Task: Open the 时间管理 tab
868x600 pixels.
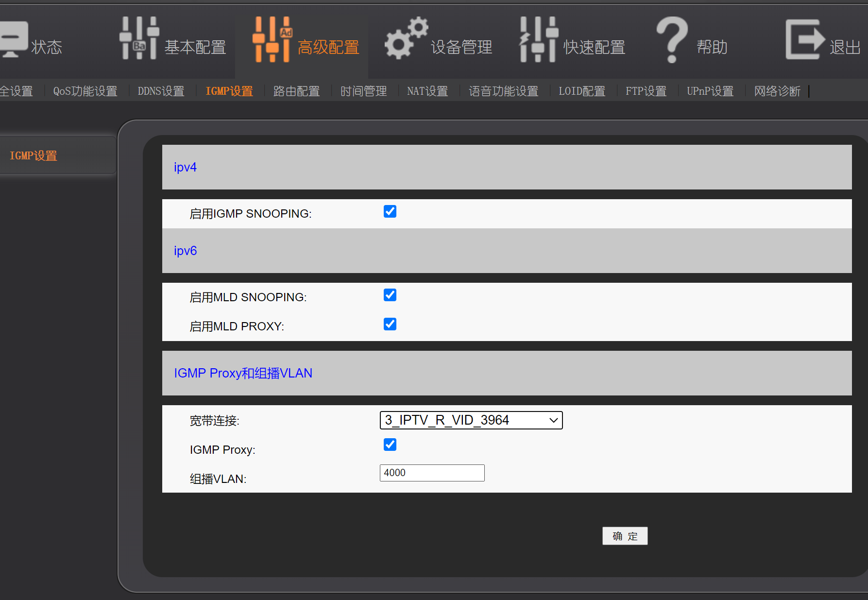Action: (x=363, y=91)
